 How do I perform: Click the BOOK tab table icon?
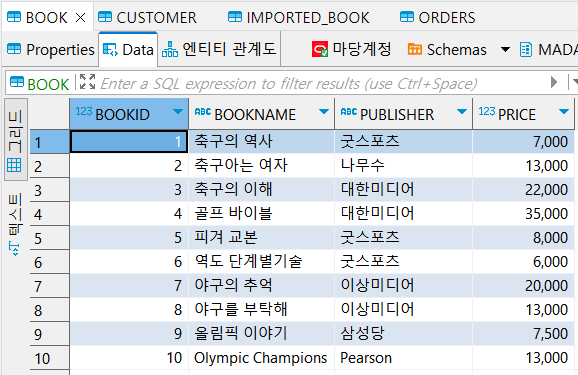click(14, 17)
